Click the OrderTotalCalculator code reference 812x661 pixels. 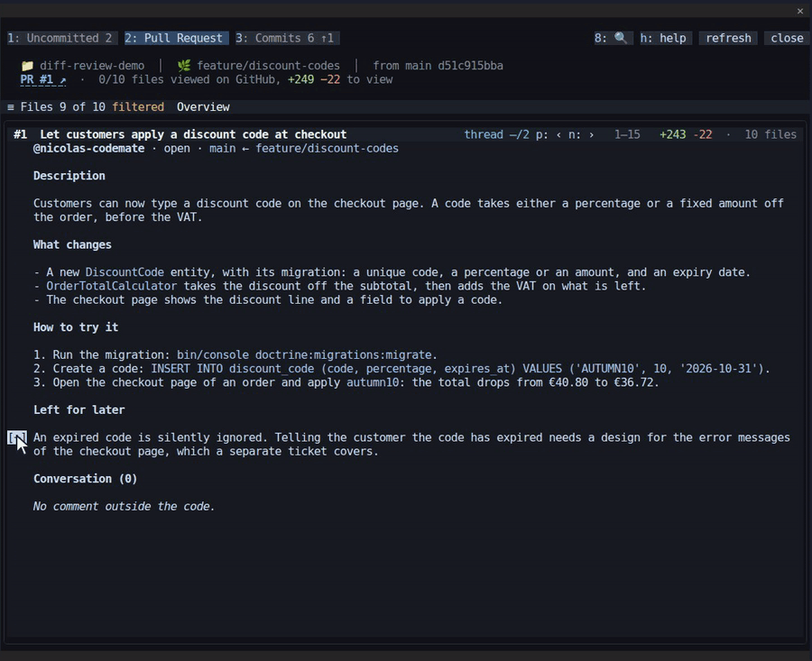coord(111,286)
